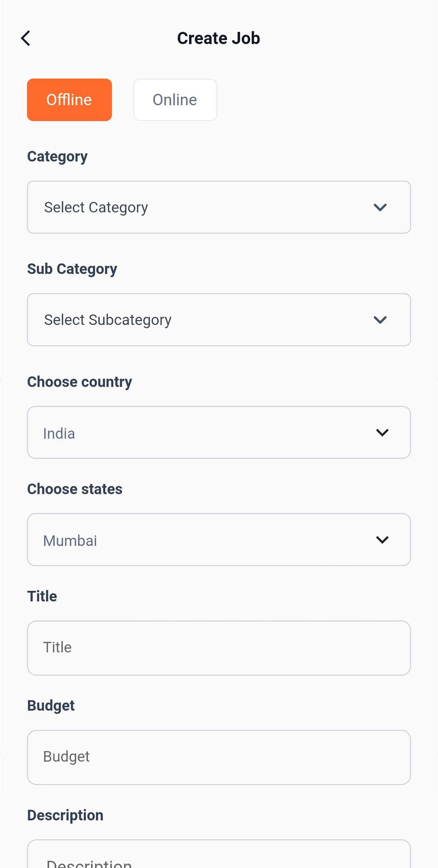Open the Select Category dropdown
Viewport: 438px width, 868px height.
click(203, 207)
